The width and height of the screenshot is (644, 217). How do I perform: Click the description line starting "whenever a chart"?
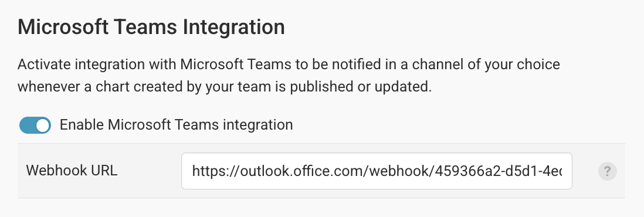point(225,87)
